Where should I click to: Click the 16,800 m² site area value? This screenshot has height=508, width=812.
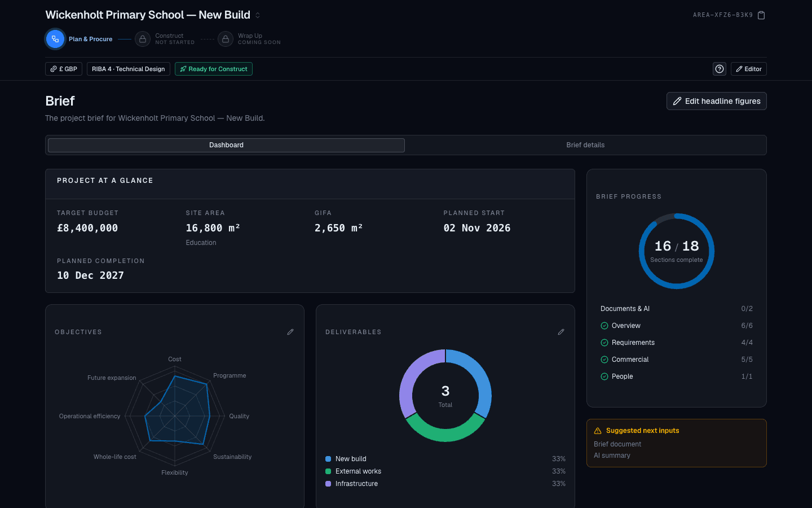pos(213,228)
